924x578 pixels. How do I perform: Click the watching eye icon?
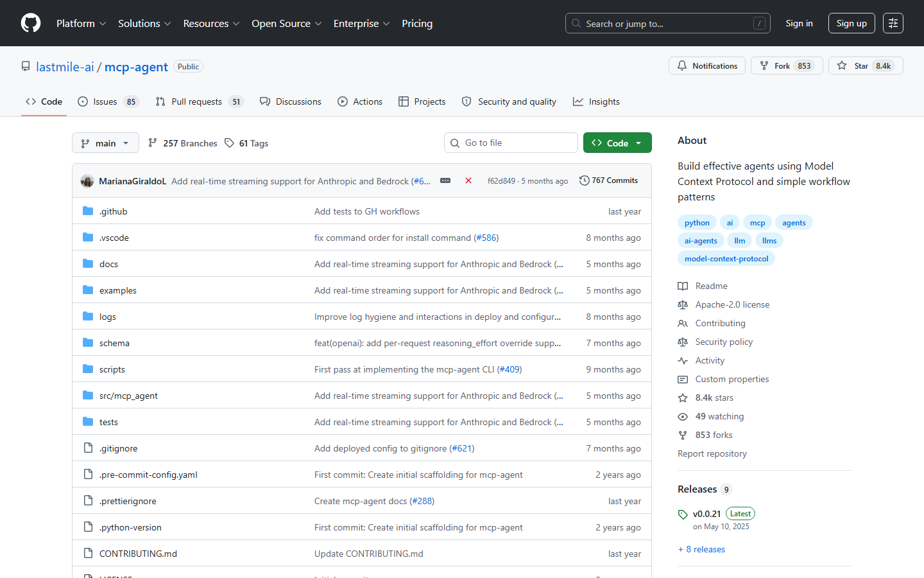tap(683, 417)
